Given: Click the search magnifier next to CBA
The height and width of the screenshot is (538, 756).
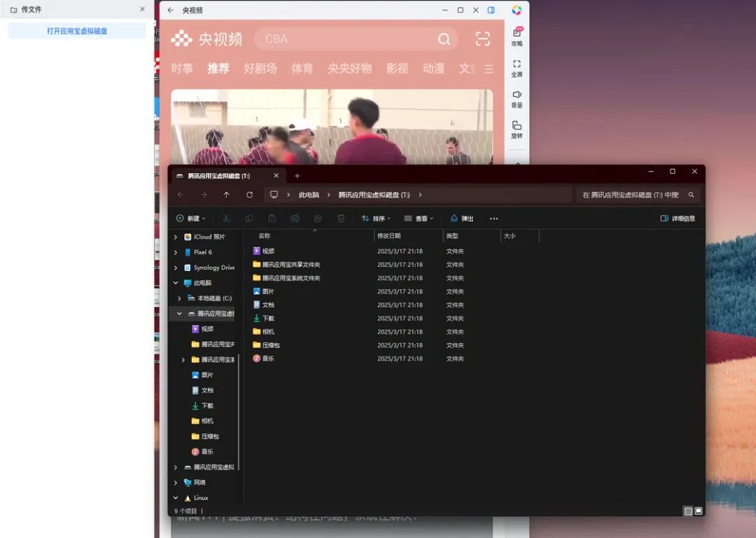Looking at the screenshot, I should point(444,39).
